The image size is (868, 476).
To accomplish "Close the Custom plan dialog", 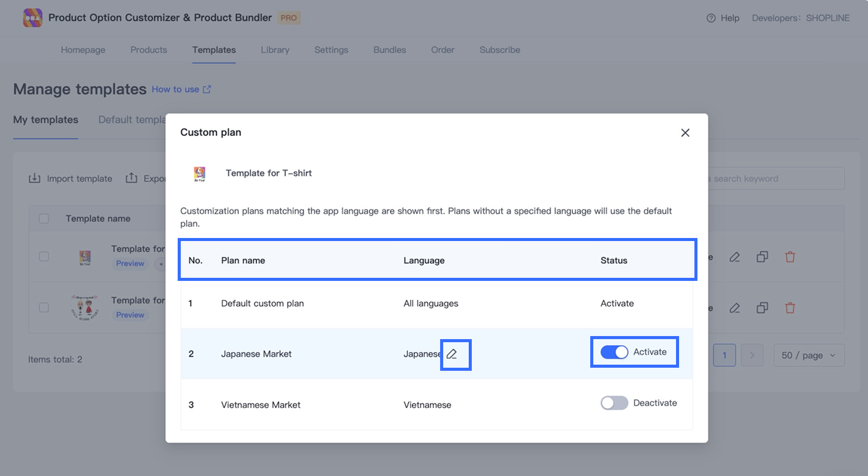I will [685, 133].
